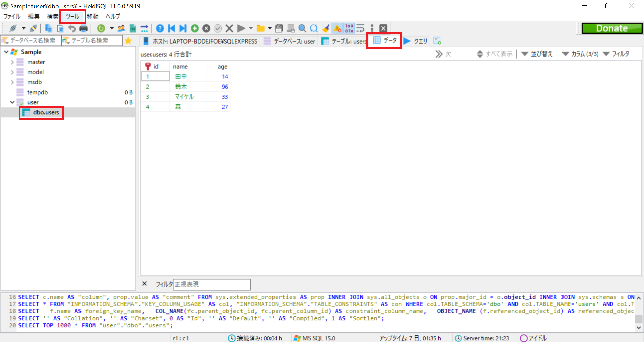The image size is (644, 342).
Task: Open the connect icon dropdown arrow
Action: point(23,28)
